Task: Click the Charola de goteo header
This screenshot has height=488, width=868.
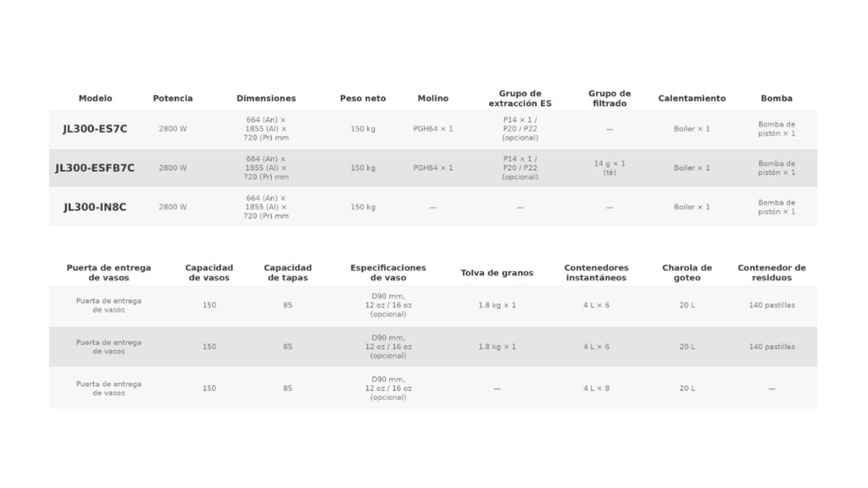Action: [687, 273]
